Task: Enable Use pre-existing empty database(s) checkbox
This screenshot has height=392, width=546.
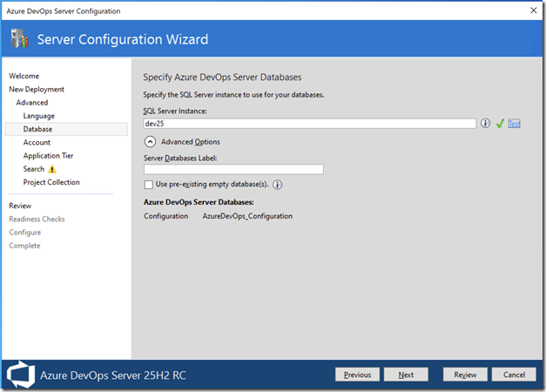Action: (x=148, y=185)
